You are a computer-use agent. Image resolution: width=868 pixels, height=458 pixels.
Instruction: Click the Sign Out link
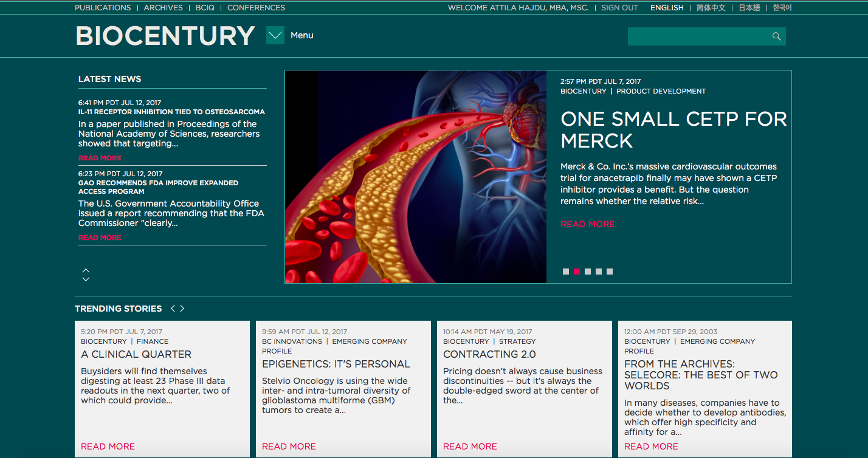pos(619,8)
